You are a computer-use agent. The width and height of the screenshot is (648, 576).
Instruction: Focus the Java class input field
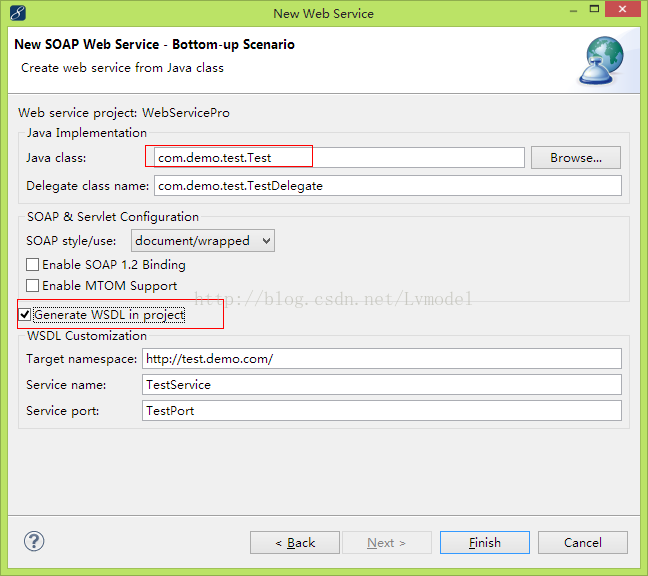339,157
